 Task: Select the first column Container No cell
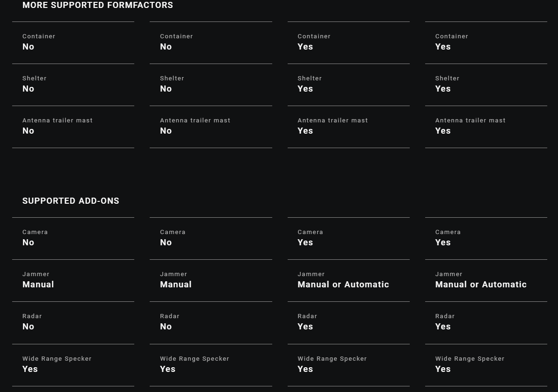point(73,43)
